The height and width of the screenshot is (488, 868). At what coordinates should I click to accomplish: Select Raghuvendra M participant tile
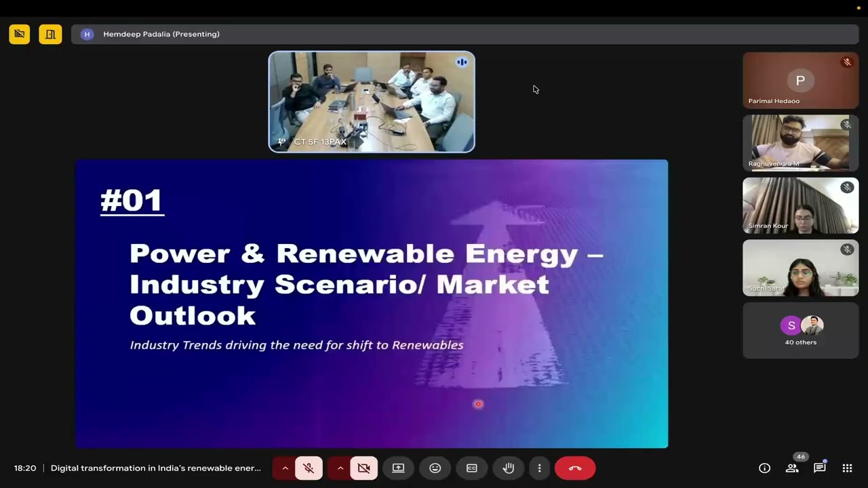[800, 143]
